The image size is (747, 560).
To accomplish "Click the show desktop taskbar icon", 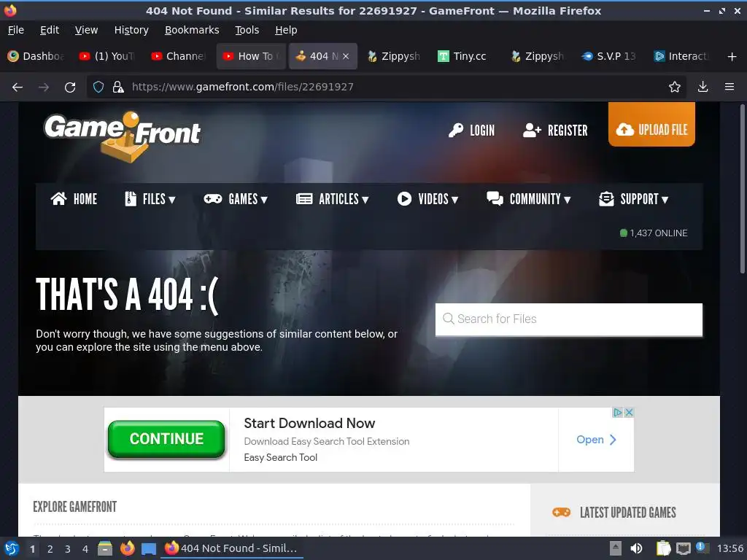I will (149, 549).
